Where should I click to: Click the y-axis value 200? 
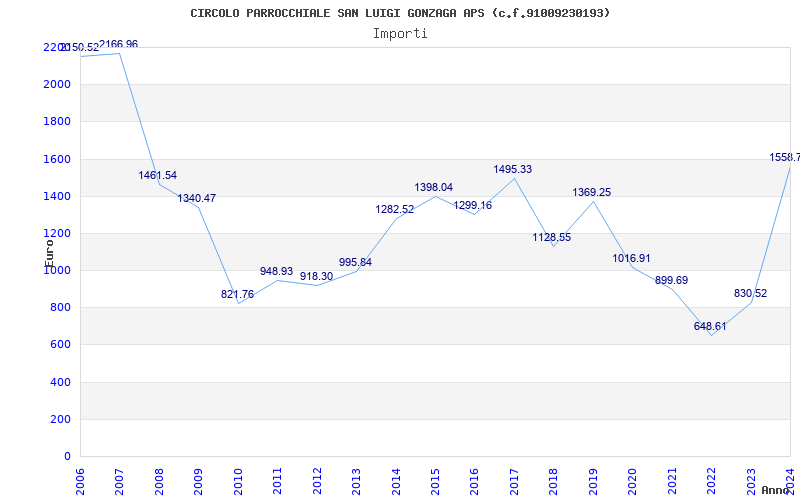[x=60, y=419]
